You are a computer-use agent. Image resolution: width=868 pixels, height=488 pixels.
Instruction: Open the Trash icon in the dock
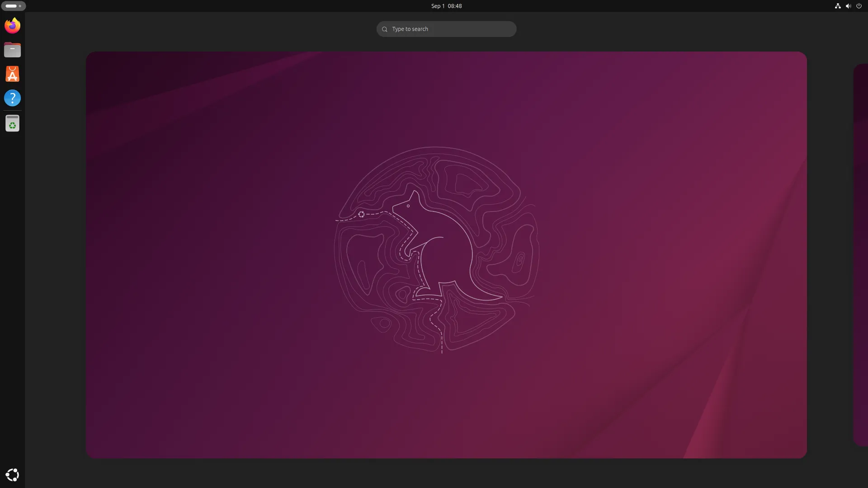tap(12, 123)
